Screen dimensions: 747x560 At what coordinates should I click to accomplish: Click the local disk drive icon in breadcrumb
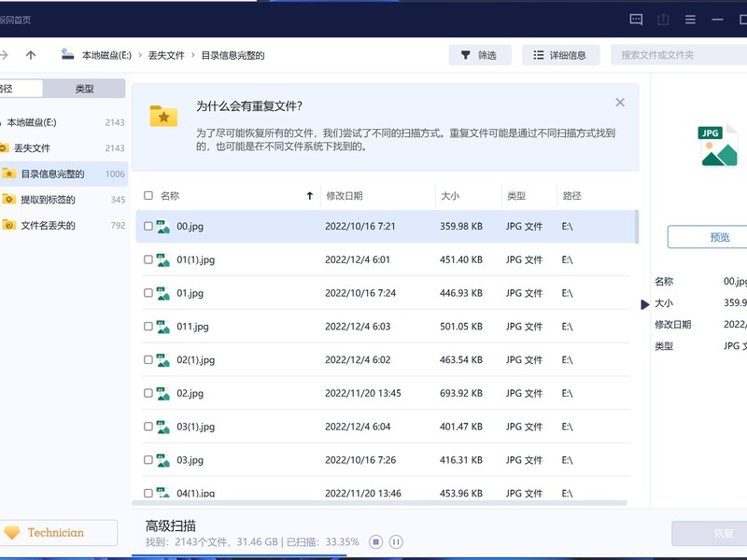pos(67,55)
